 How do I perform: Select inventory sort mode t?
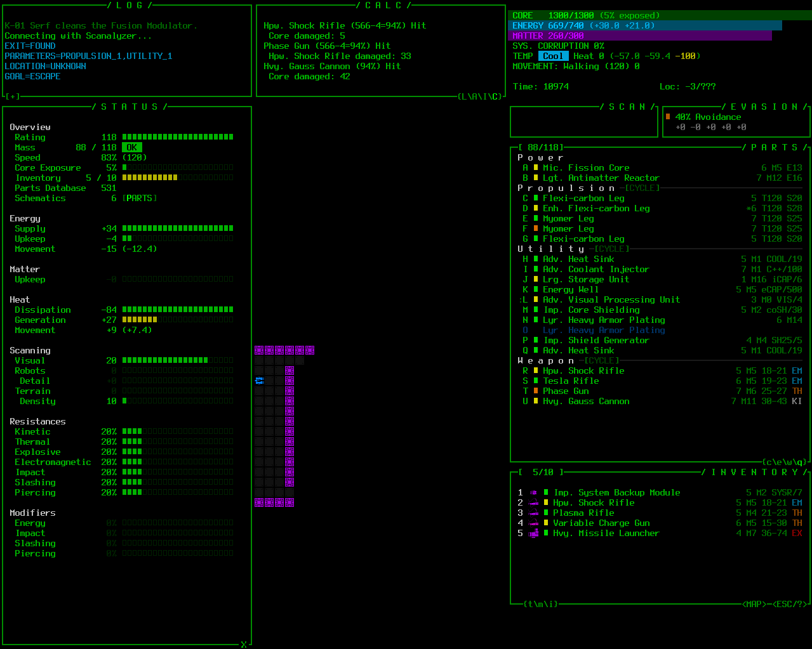tap(531, 604)
